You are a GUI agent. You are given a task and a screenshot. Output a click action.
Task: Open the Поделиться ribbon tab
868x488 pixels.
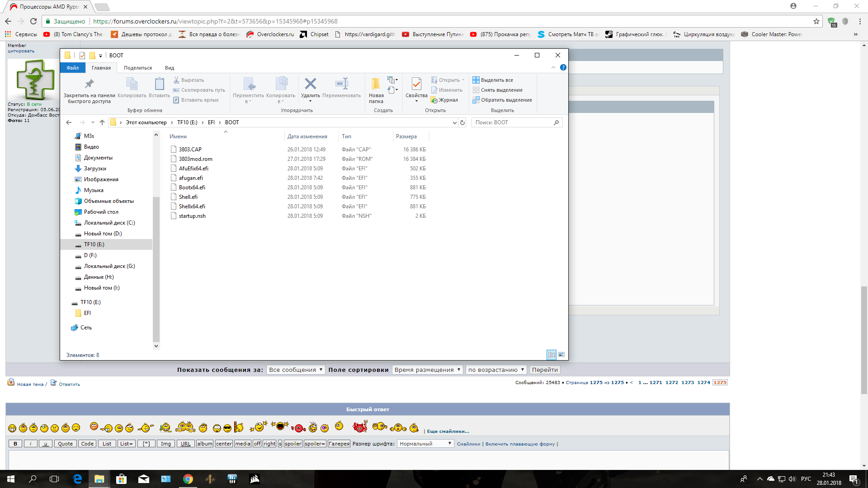point(138,68)
